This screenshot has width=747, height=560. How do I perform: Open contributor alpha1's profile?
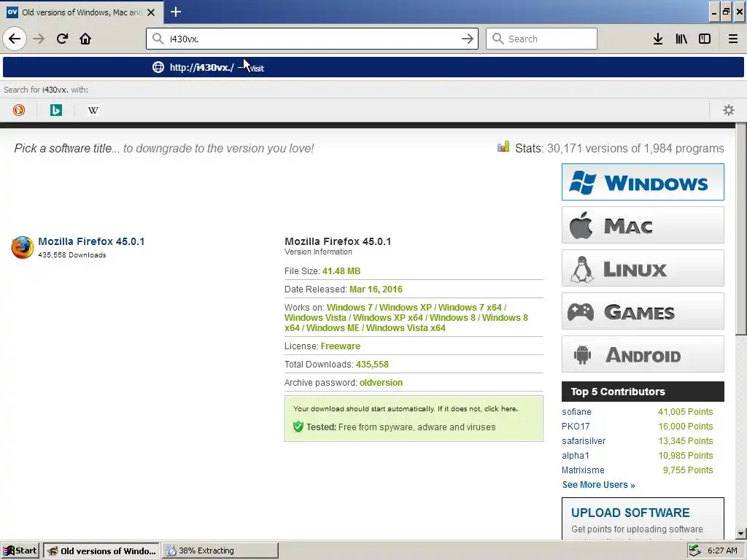576,455
